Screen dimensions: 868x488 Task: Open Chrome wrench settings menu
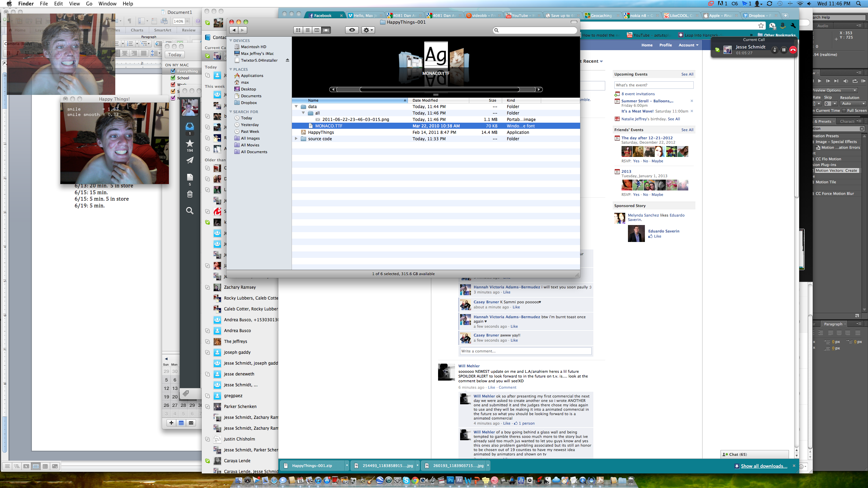[x=793, y=25]
